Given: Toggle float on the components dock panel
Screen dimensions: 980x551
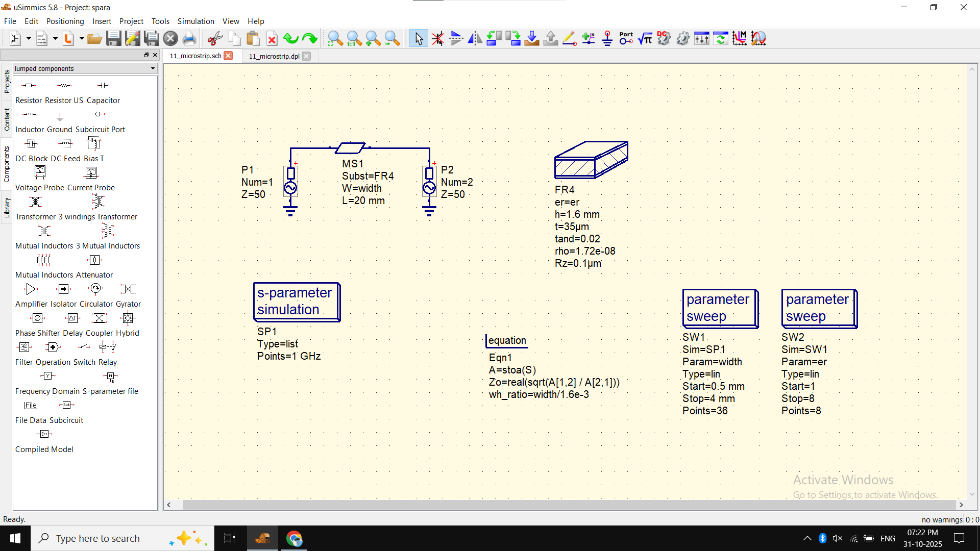Looking at the screenshot, I should tap(146, 55).
